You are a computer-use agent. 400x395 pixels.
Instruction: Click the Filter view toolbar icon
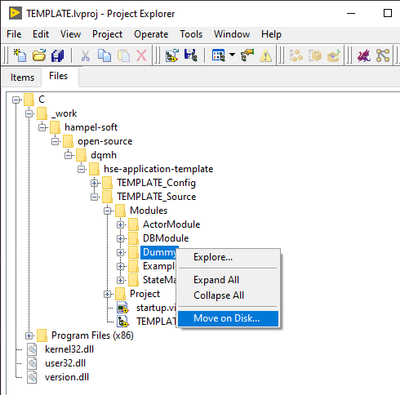point(219,55)
